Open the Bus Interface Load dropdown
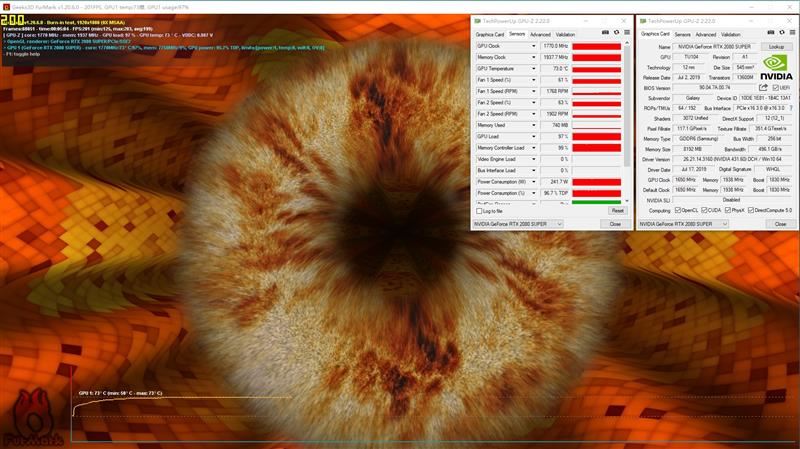This screenshot has height=449, width=800. click(534, 170)
